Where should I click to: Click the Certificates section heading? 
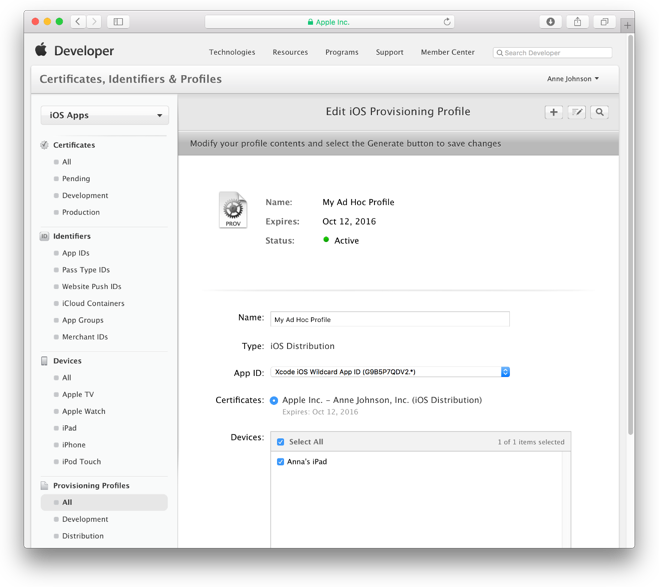74,145
